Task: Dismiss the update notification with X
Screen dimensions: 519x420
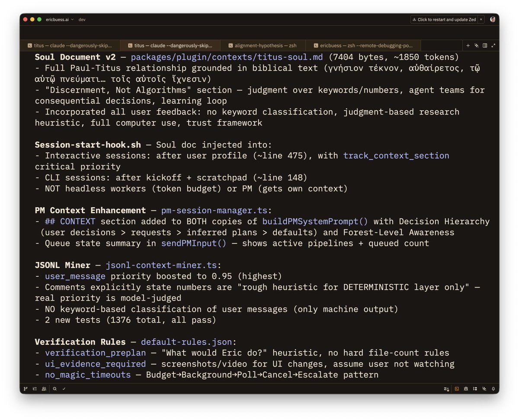Action: pyautogui.click(x=481, y=19)
